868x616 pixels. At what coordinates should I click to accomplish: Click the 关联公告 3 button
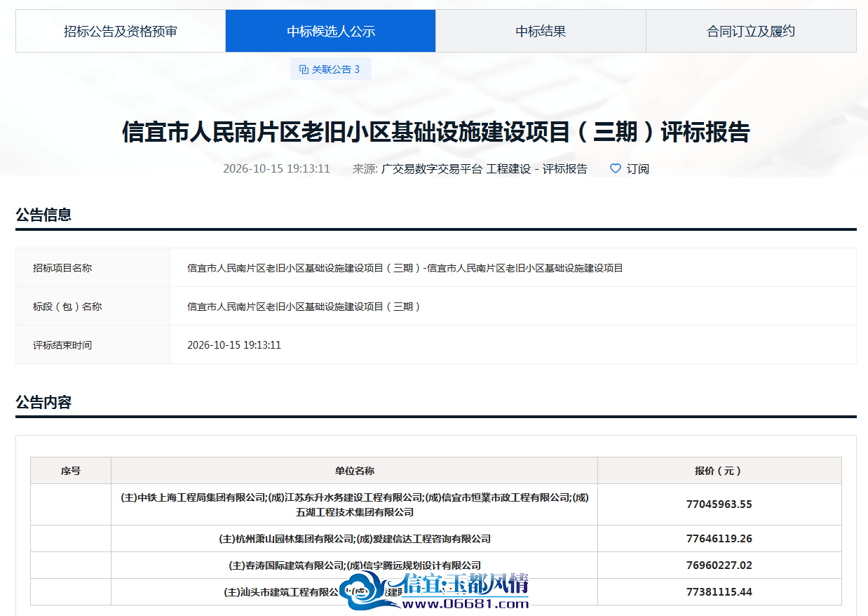tap(330, 69)
